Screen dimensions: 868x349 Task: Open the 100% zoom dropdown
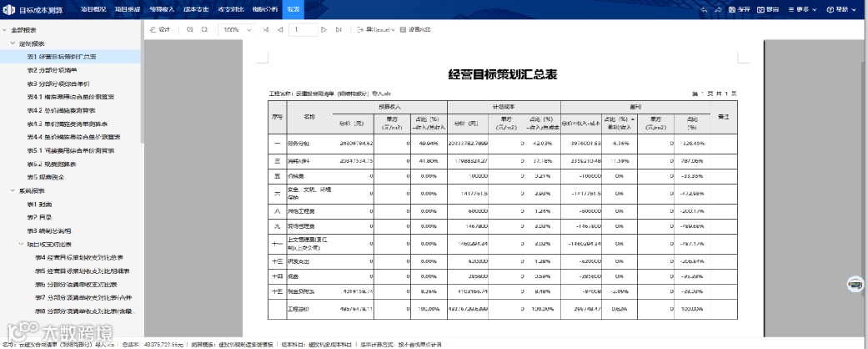(x=237, y=30)
